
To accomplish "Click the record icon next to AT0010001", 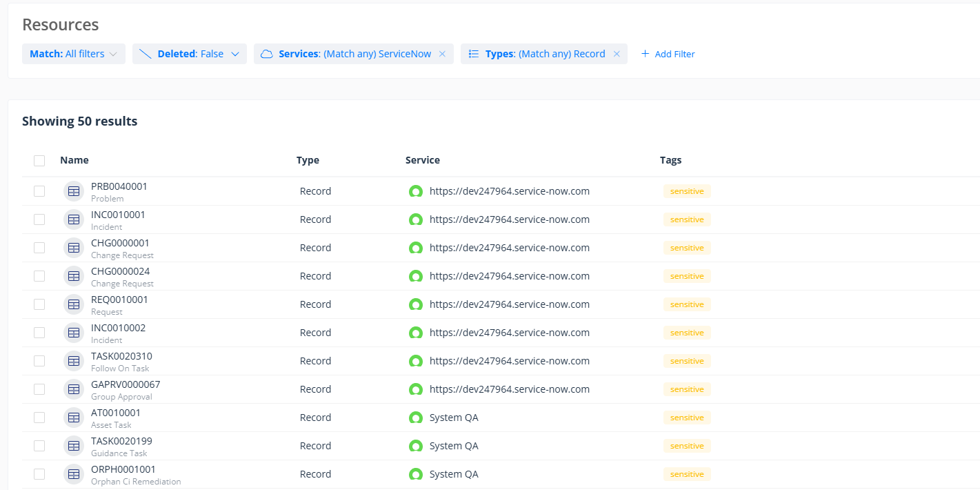I will pos(74,418).
